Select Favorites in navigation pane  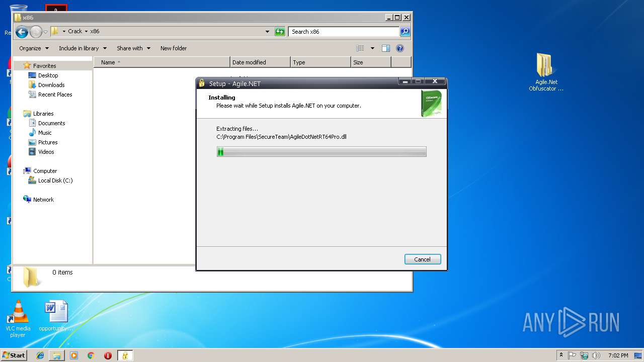[x=44, y=66]
